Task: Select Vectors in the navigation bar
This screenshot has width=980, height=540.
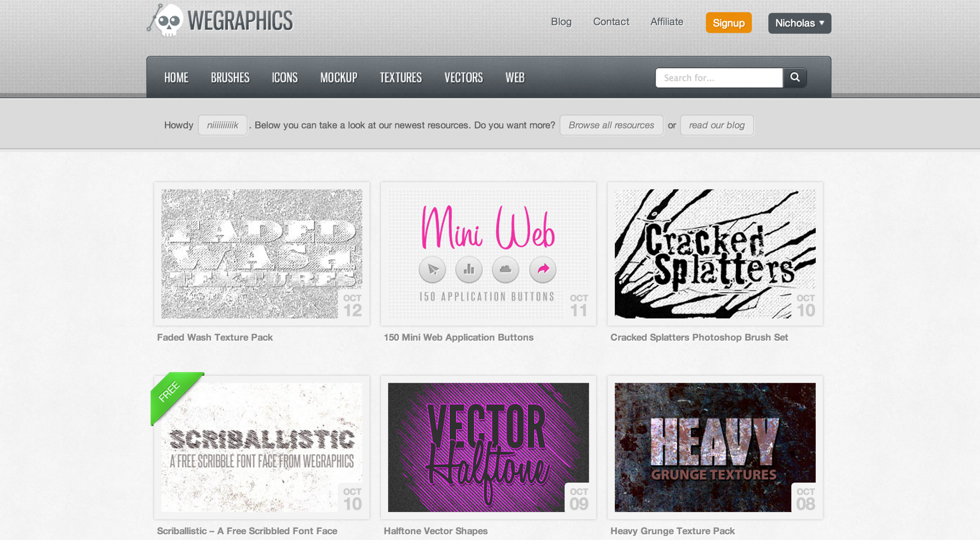Action: [x=463, y=78]
